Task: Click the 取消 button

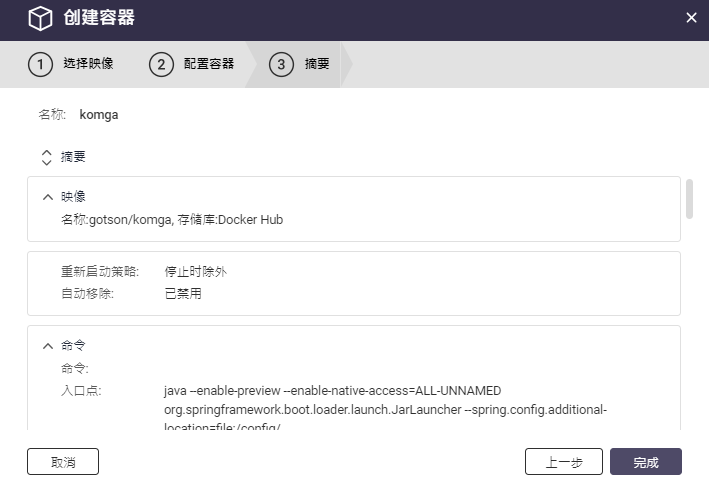Action: tap(63, 461)
